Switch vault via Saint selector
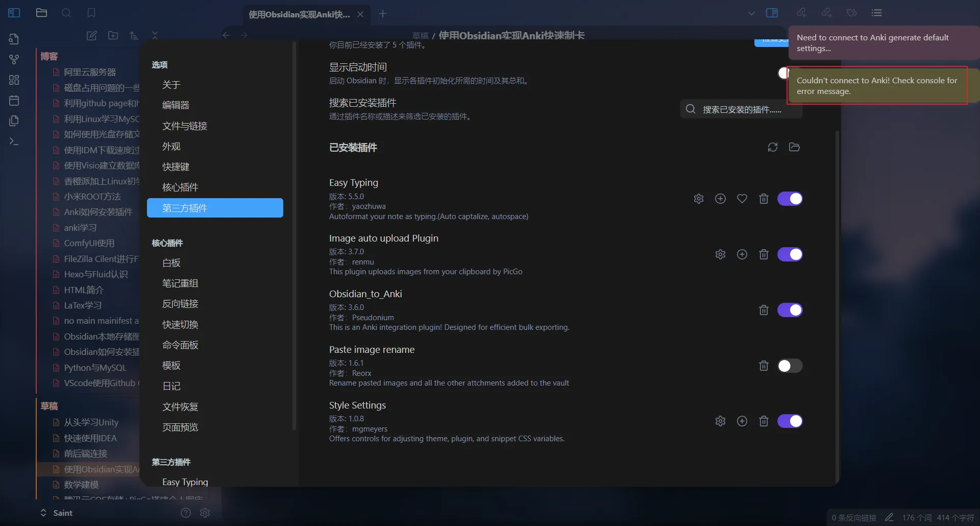Screen dimensions: 980x526 click(x=56, y=513)
